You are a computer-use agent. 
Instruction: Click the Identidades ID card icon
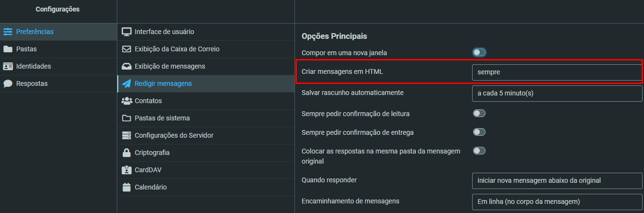click(x=8, y=66)
